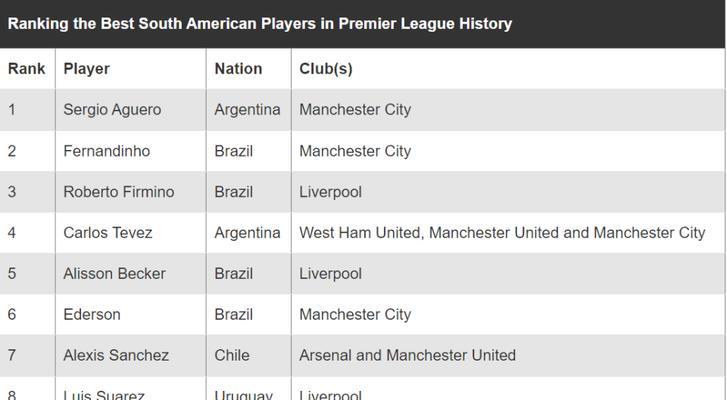Click Liverpool in Roberto Firmino's row

[330, 192]
